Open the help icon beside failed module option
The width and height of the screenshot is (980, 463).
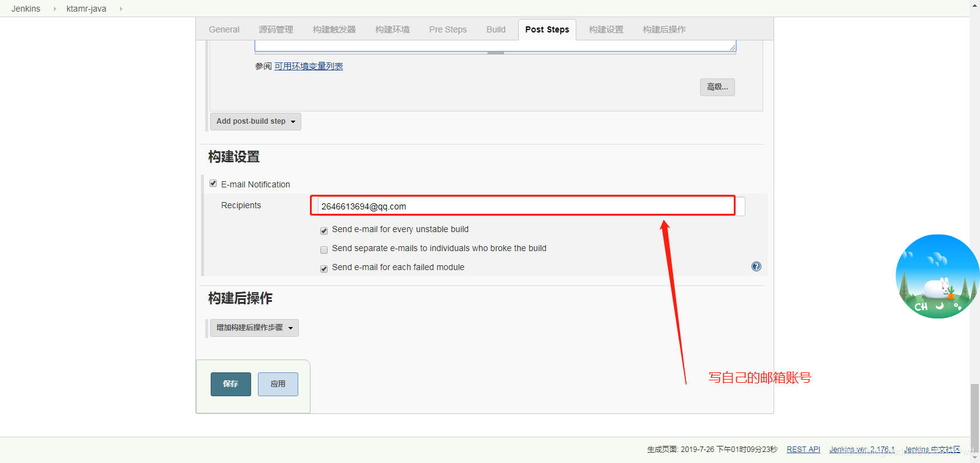tap(756, 266)
